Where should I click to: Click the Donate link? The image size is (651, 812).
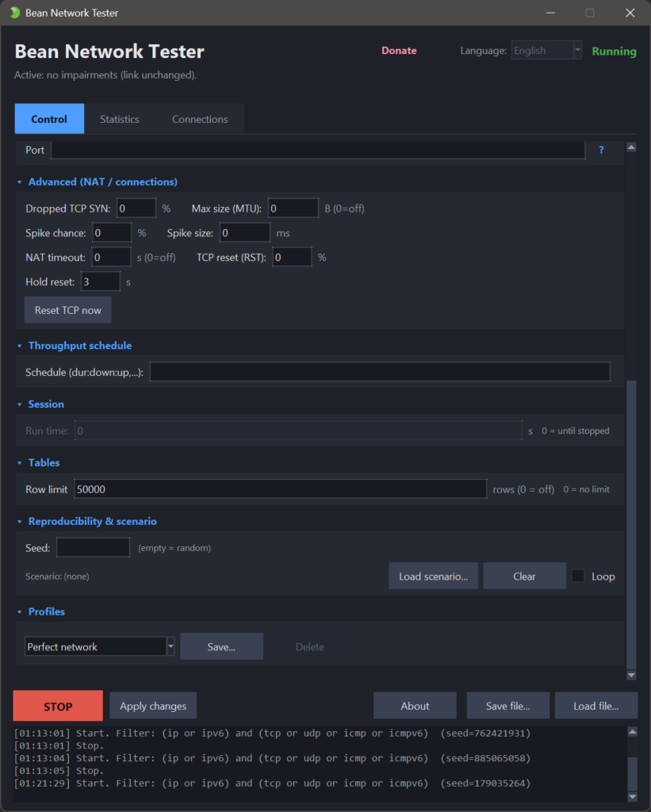400,50
